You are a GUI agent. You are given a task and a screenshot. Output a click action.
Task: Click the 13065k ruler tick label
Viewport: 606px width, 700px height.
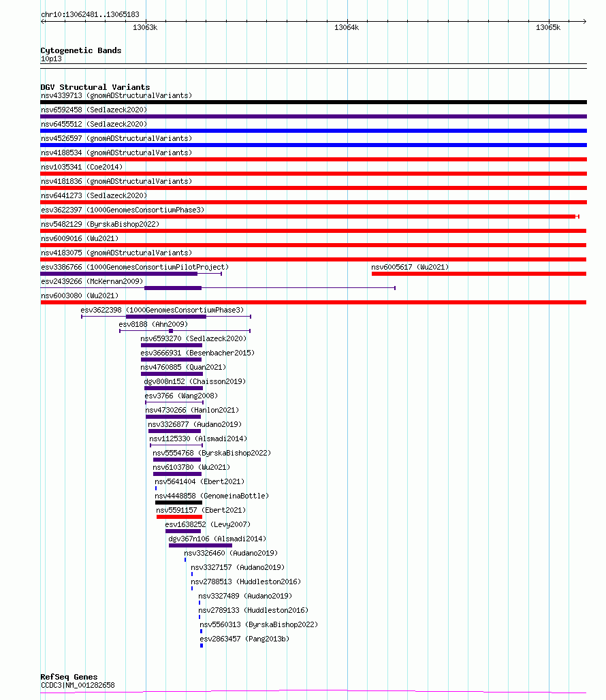[548, 27]
